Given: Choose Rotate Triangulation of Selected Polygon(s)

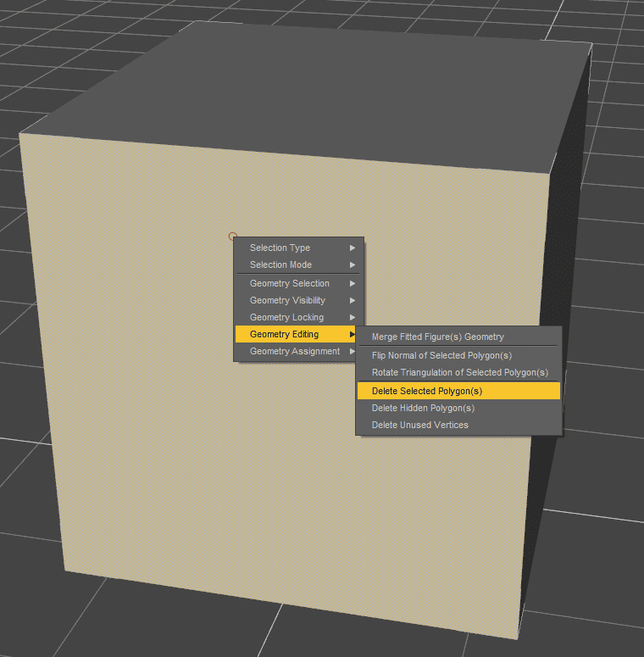Looking at the screenshot, I should (458, 372).
